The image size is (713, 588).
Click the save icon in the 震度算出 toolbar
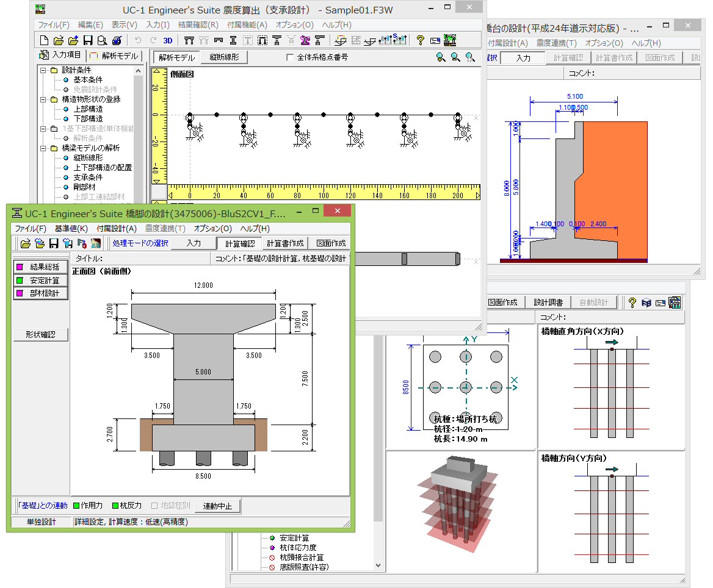(x=88, y=41)
